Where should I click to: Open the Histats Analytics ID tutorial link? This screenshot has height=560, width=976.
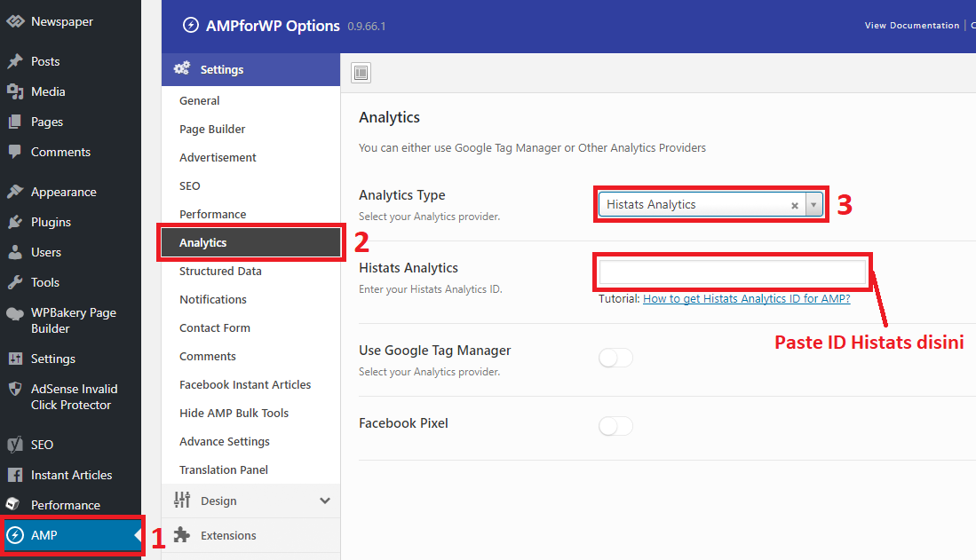pyautogui.click(x=746, y=299)
